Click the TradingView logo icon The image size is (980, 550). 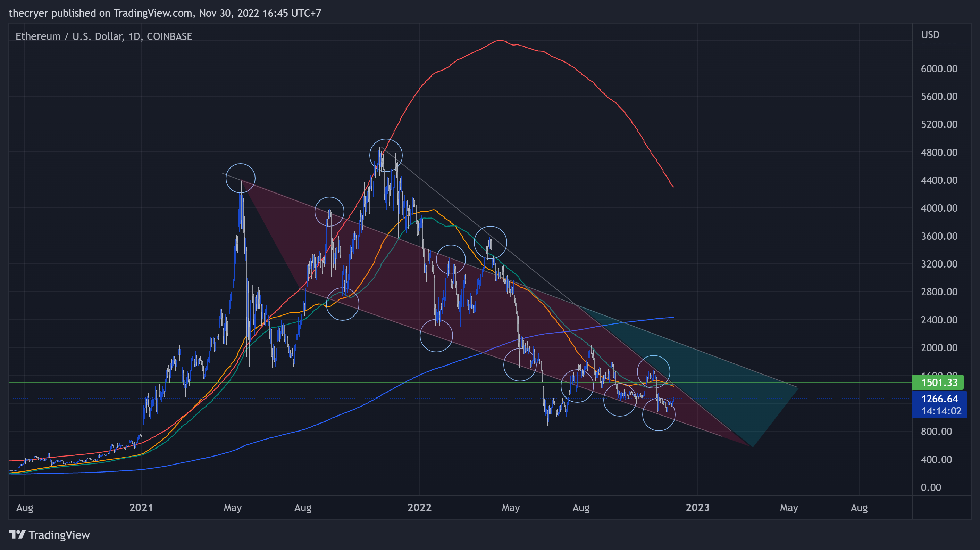[17, 534]
